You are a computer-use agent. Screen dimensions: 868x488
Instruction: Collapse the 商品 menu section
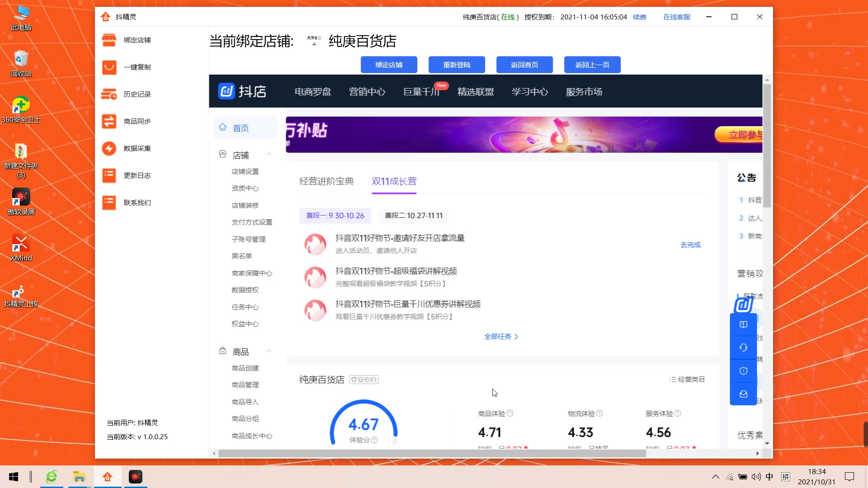269,351
